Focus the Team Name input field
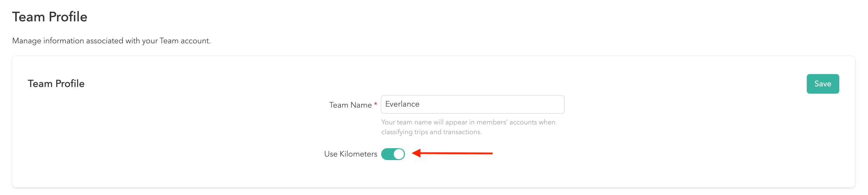868x195 pixels. pos(472,104)
